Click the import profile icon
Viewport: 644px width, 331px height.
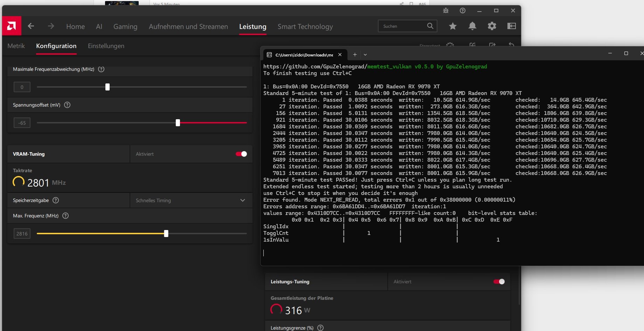tap(472, 45)
